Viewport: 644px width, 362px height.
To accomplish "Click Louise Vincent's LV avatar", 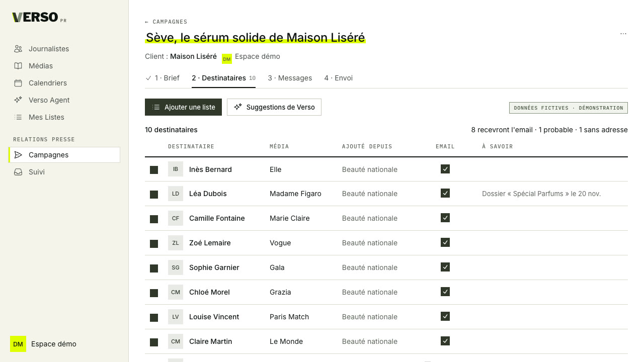I will pos(176,317).
